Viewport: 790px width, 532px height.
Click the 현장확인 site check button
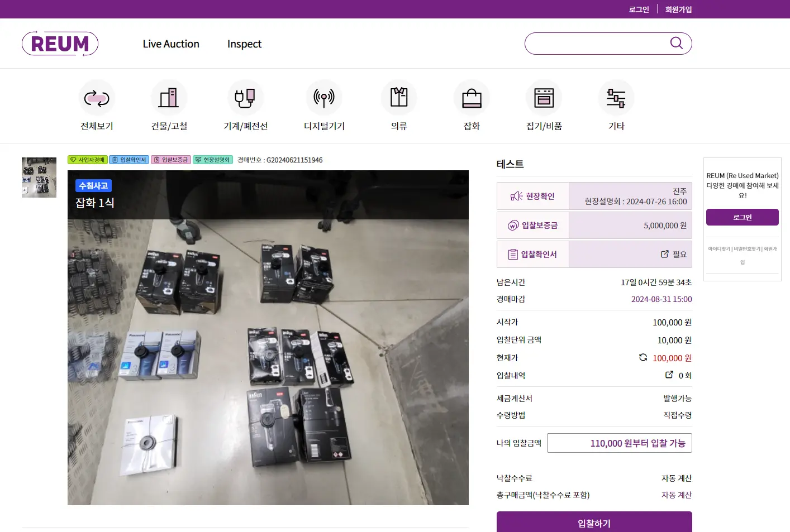[533, 196]
